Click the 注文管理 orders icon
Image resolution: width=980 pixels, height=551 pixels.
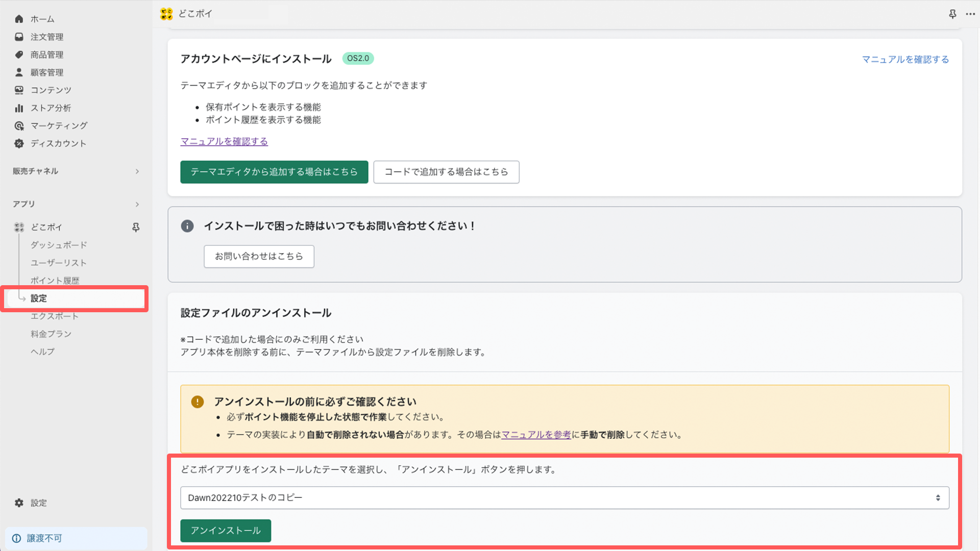[x=19, y=37]
